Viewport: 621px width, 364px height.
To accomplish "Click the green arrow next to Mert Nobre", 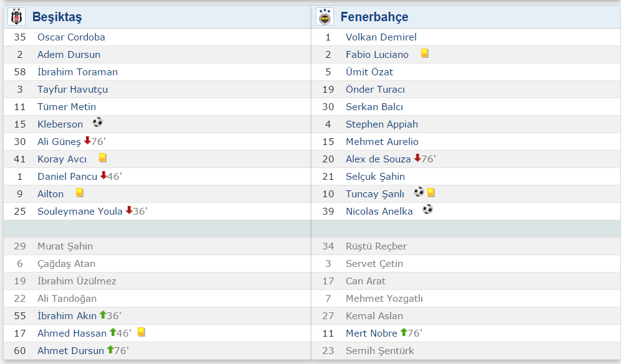I will coord(404,332).
